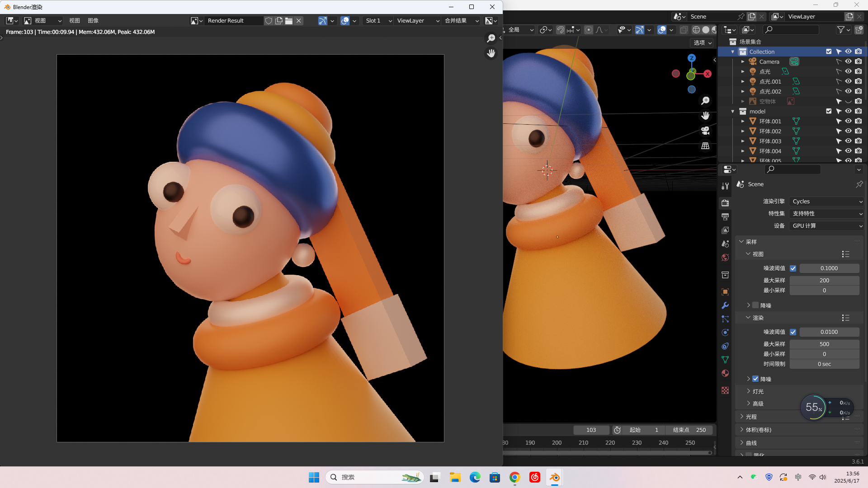Toggle proportional editing in viewport header
Image resolution: width=868 pixels, height=488 pixels.
click(x=589, y=30)
